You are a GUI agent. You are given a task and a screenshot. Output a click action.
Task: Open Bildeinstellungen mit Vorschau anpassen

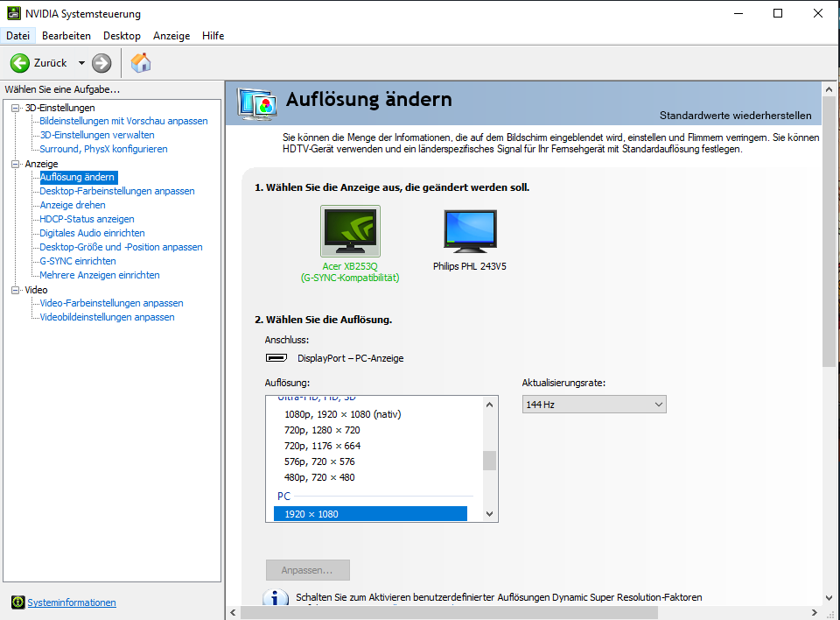tap(123, 121)
